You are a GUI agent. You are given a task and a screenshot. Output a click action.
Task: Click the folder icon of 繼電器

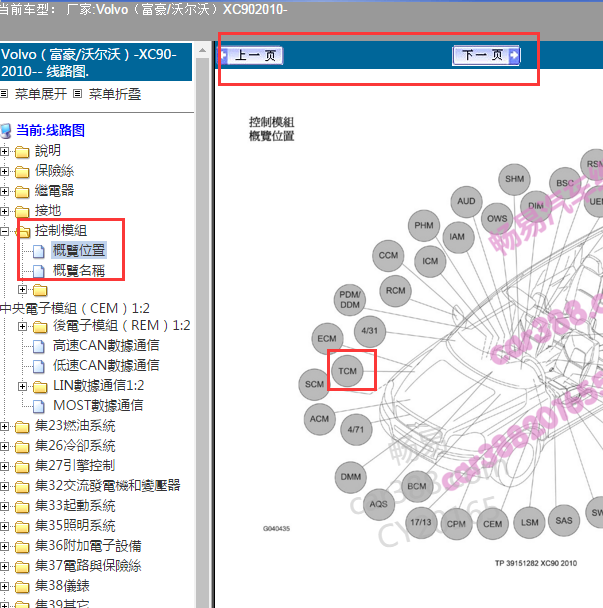coord(22,192)
